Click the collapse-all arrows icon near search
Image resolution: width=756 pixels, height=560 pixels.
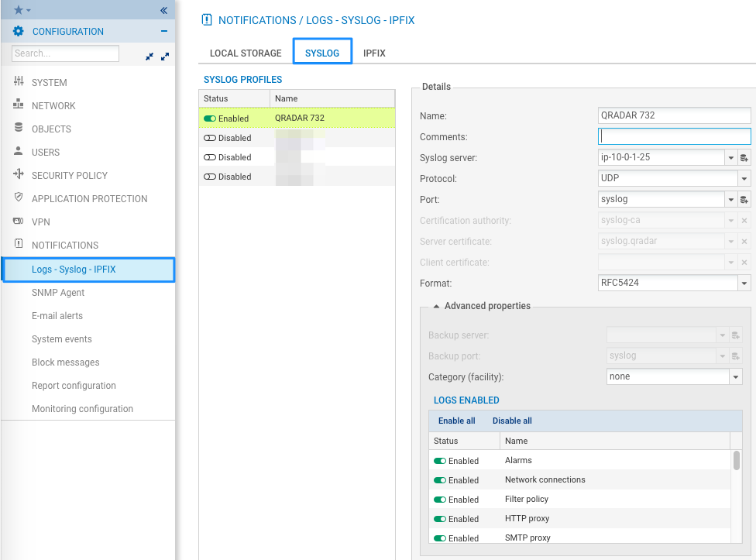[x=149, y=57]
